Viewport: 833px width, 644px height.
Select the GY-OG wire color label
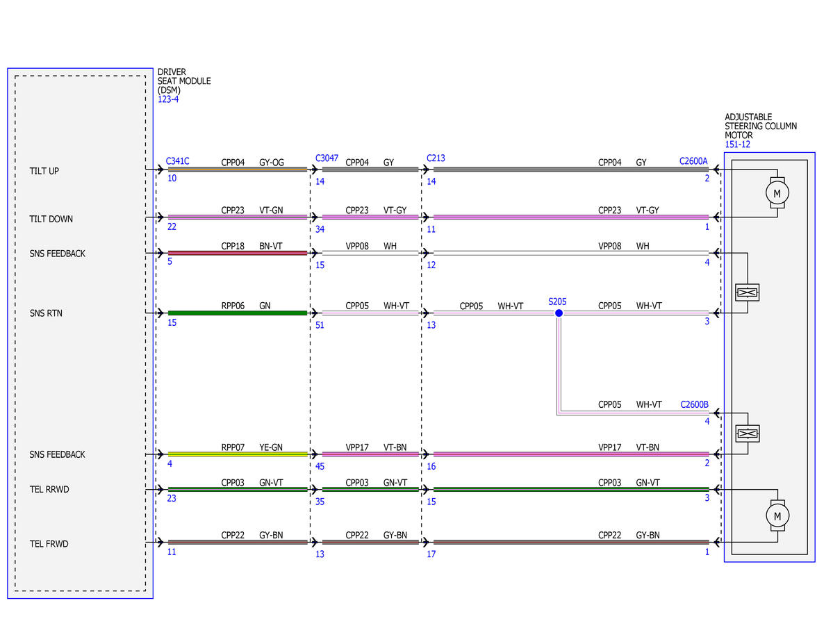pyautogui.click(x=272, y=163)
